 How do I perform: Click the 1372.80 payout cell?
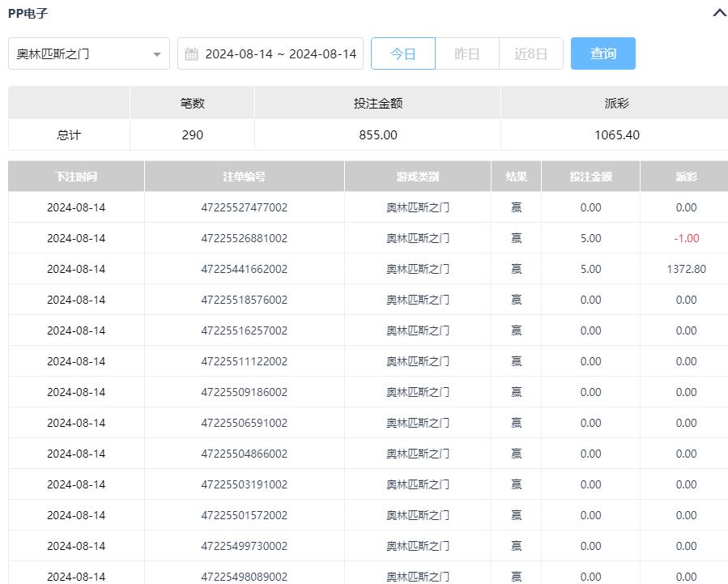[x=686, y=269]
